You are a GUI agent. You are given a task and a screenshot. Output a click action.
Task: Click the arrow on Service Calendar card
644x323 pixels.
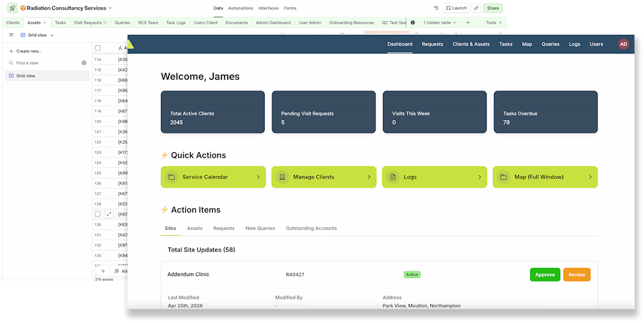tap(258, 177)
